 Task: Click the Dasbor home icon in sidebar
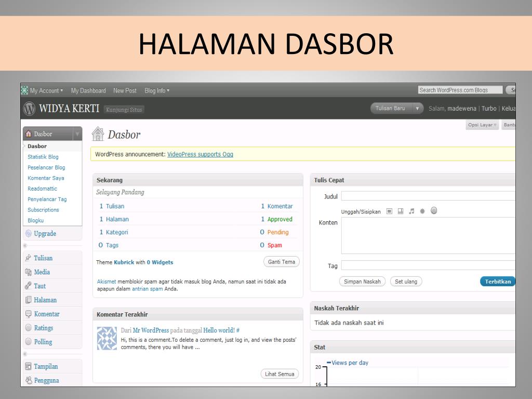point(29,134)
